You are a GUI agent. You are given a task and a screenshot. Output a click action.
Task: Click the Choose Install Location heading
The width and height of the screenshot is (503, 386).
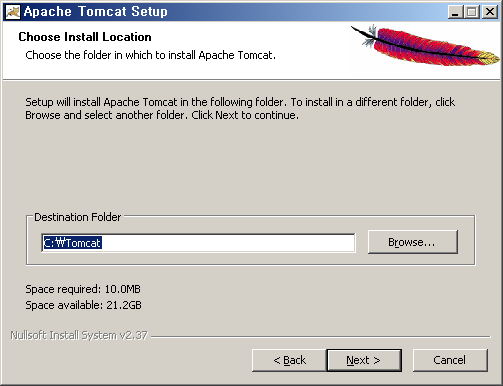[85, 37]
